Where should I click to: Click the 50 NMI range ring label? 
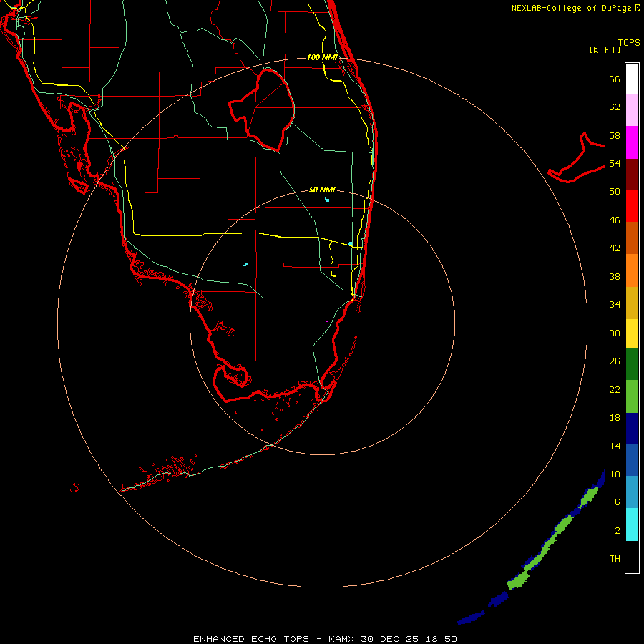point(322,190)
